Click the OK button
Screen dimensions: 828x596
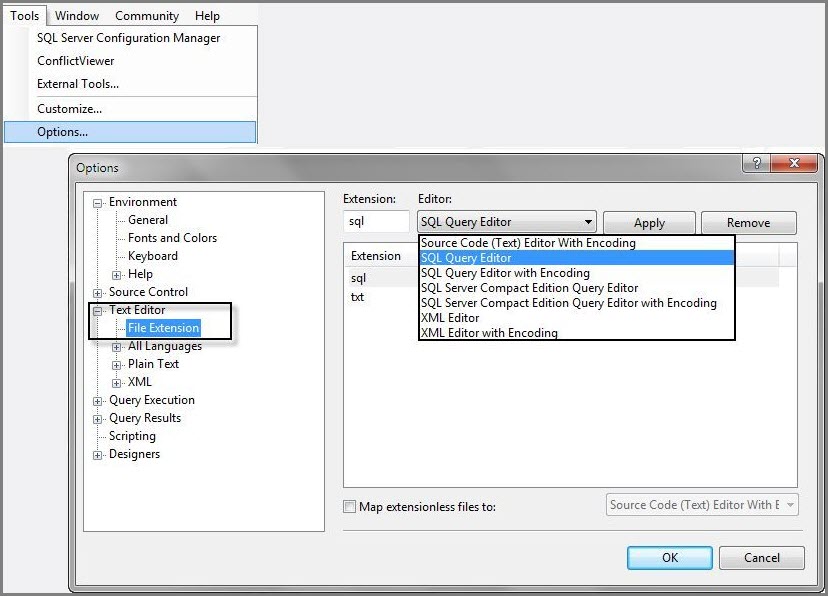point(670,558)
